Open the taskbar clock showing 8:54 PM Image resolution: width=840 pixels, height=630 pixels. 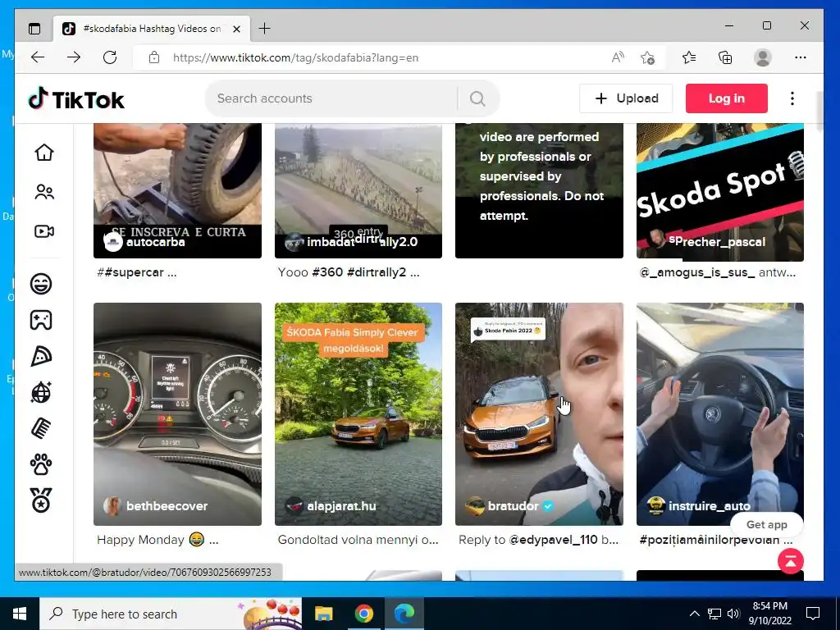pyautogui.click(x=769, y=614)
